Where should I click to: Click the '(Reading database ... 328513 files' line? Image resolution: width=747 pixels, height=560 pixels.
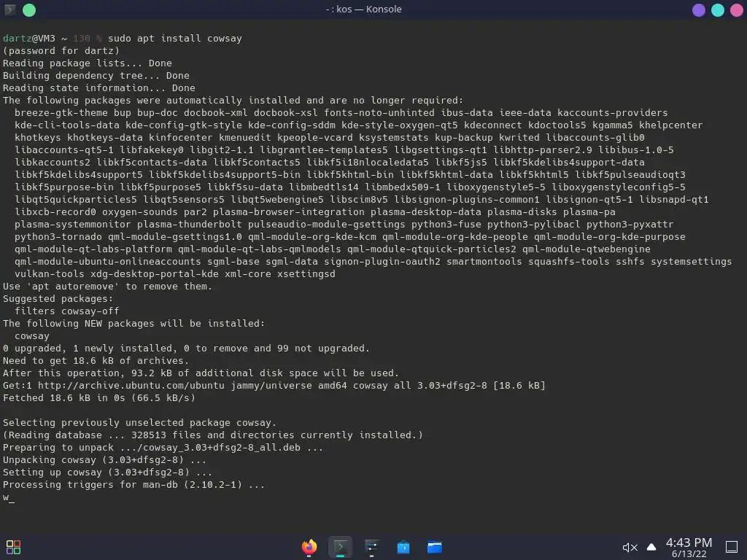(x=213, y=435)
